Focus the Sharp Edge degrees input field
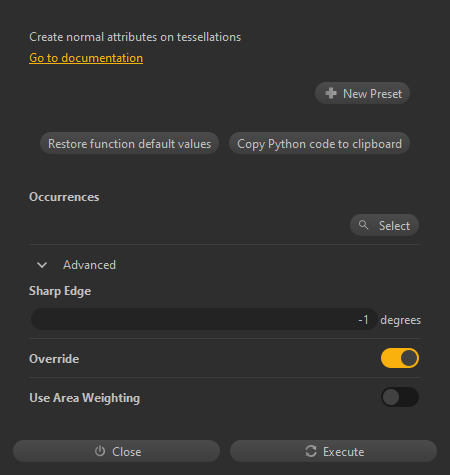Image resolution: width=450 pixels, height=475 pixels. tap(204, 319)
